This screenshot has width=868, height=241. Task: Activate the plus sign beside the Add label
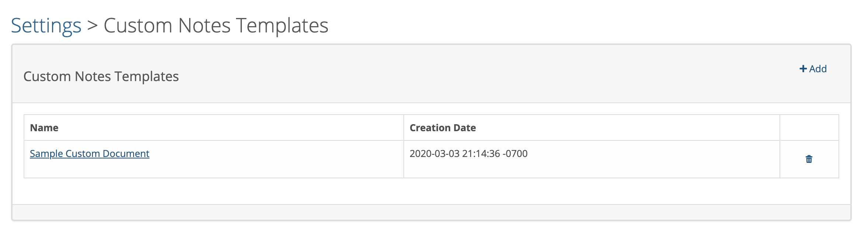click(803, 69)
